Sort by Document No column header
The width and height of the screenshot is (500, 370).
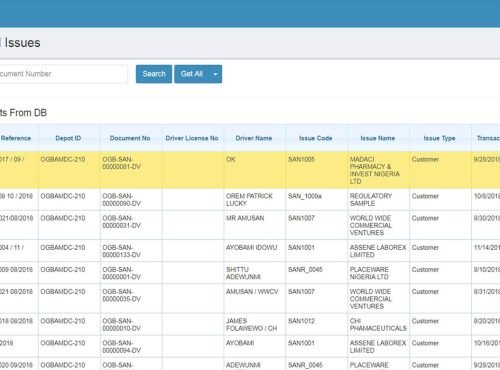[130, 138]
